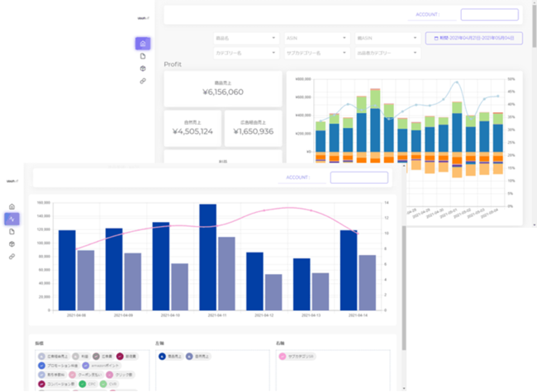Open the 親ASIN filter dropdown
This screenshot has height=392, width=537.
pos(387,38)
